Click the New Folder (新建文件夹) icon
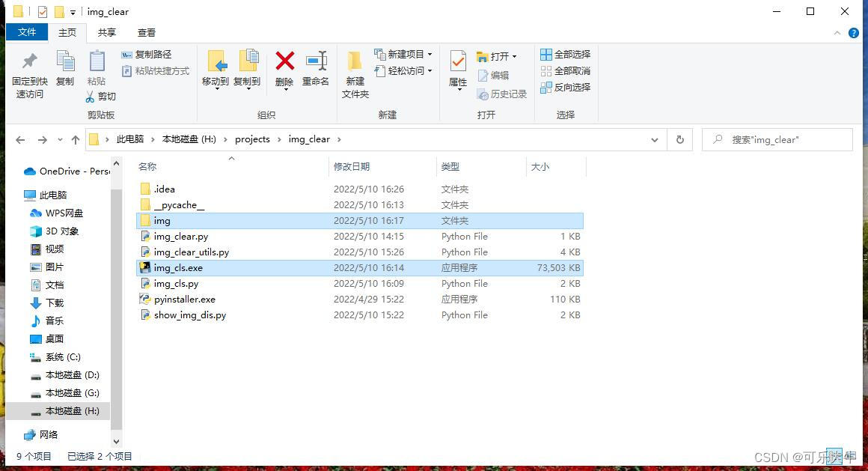The width and height of the screenshot is (868, 471). coord(355,63)
